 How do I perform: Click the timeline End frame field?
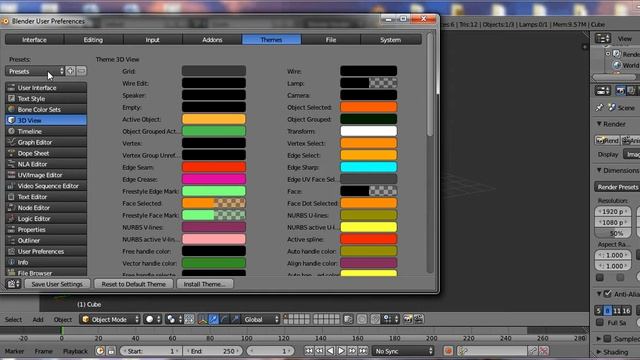(x=213, y=351)
